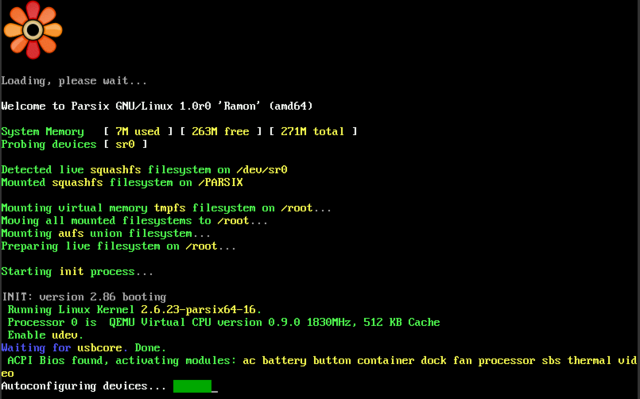Viewport: 640px width, 399px height.
Task: Click the green autoconfiguring progress bar
Action: [x=192, y=386]
